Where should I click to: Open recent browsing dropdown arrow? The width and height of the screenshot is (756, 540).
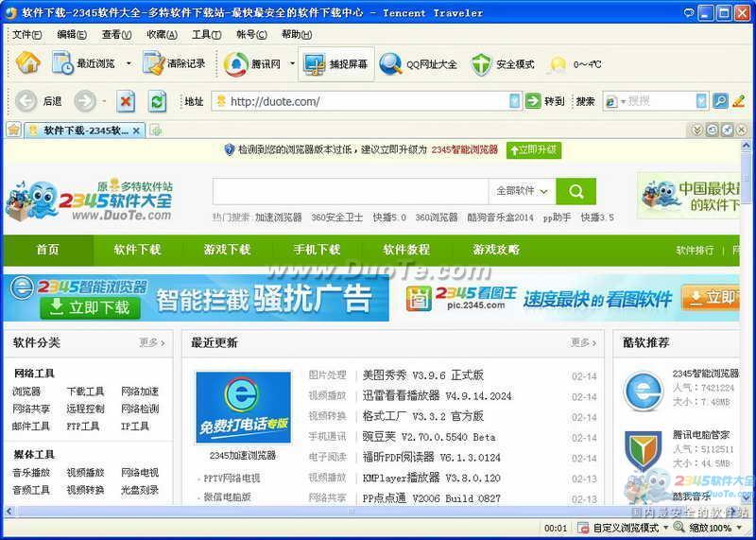click(x=129, y=63)
